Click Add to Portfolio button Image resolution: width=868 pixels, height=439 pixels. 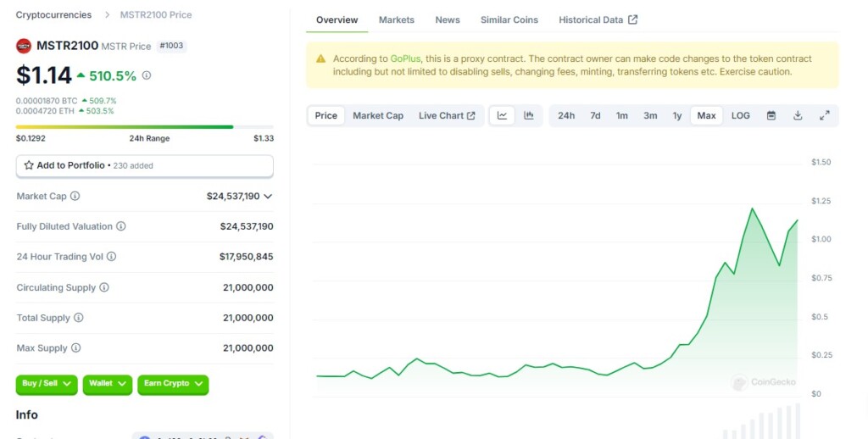tap(144, 165)
